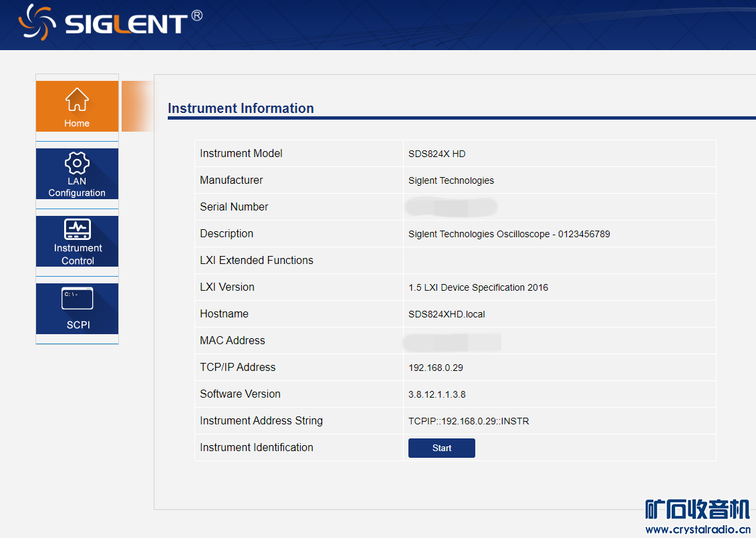Image resolution: width=756 pixels, height=538 pixels.
Task: Click the Serial Number label
Action: 234,207
